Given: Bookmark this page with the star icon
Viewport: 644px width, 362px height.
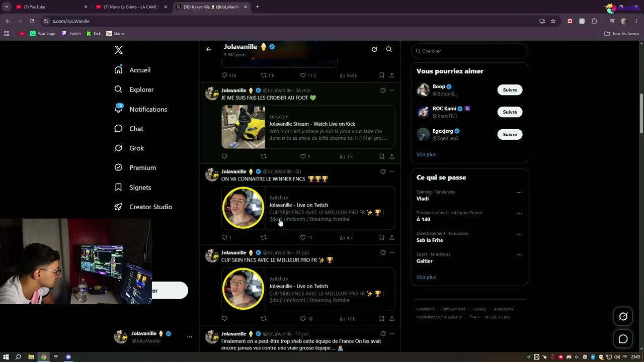Looking at the screenshot, I should pos(553,21).
